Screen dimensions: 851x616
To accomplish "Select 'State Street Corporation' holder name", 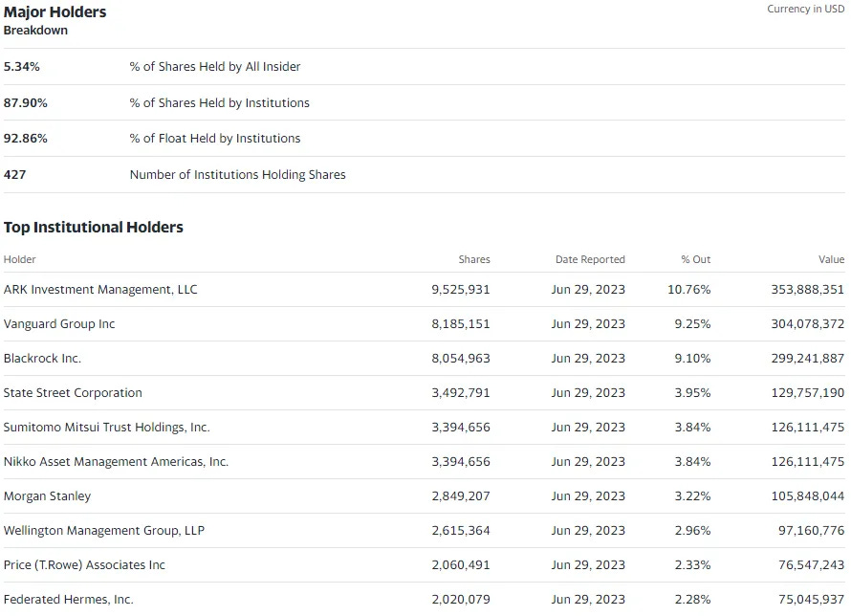I will [73, 393].
